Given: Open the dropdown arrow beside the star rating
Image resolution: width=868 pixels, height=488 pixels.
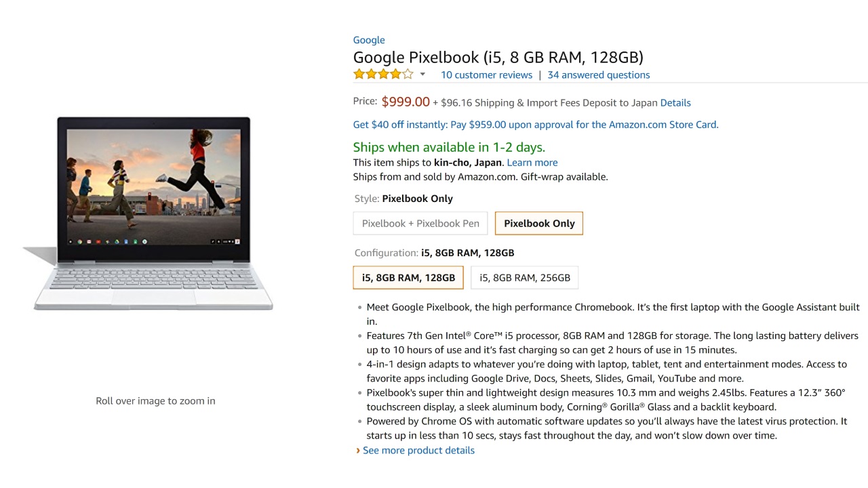Looking at the screenshot, I should [422, 75].
